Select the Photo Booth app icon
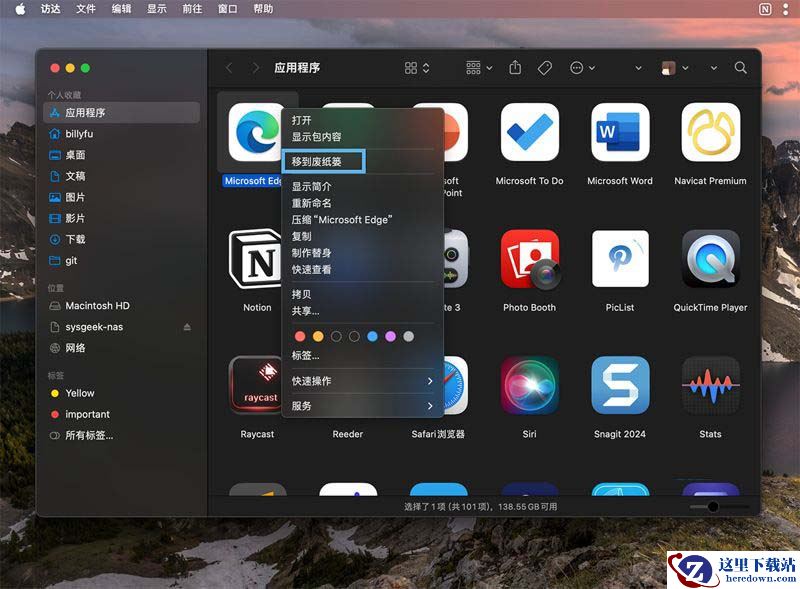Viewport: 800px width, 589px height. point(530,259)
